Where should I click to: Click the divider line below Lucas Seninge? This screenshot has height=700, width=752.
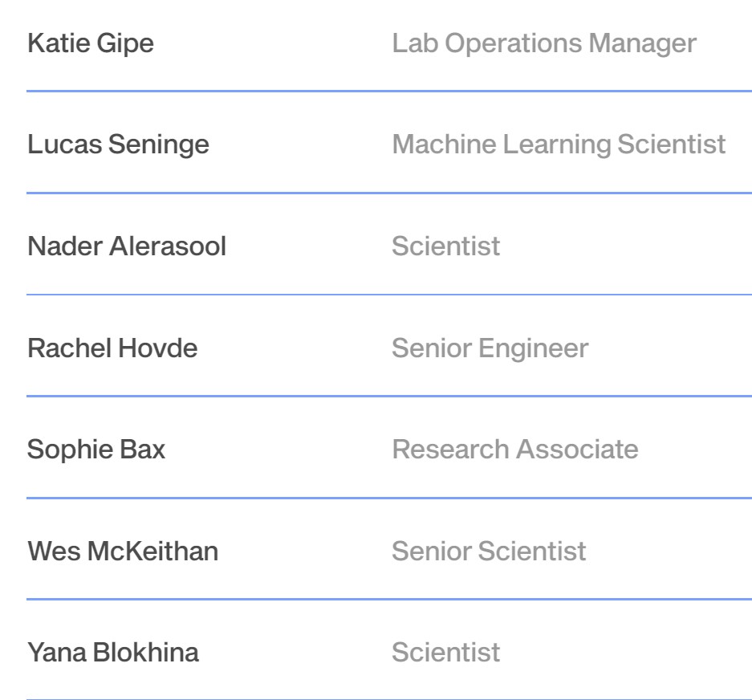pos(388,193)
